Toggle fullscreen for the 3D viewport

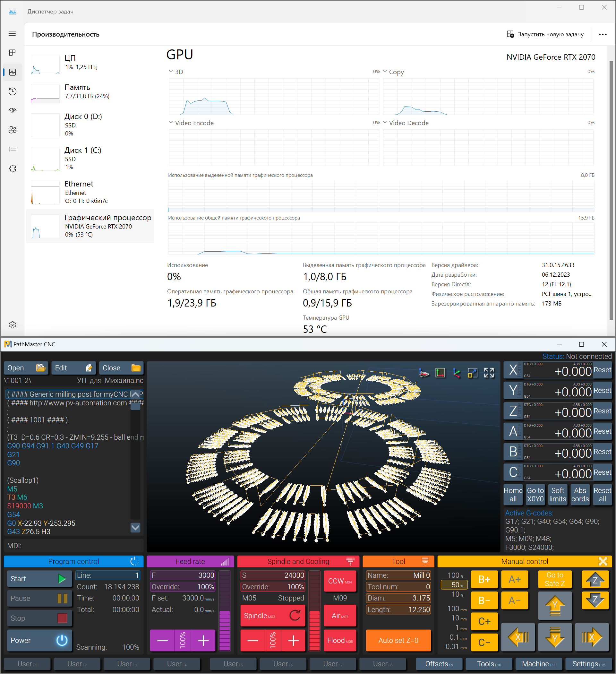point(489,373)
